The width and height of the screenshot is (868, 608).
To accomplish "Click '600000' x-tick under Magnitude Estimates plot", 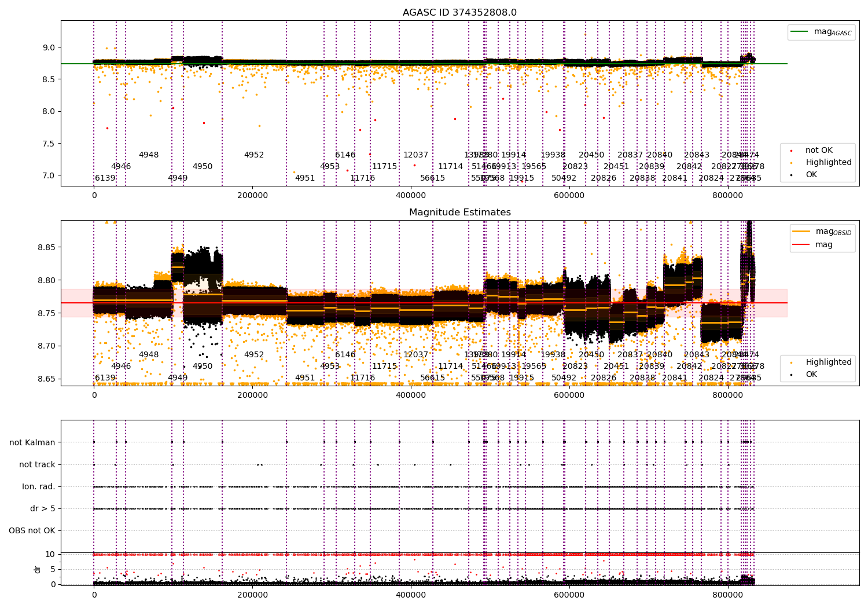I will [569, 395].
